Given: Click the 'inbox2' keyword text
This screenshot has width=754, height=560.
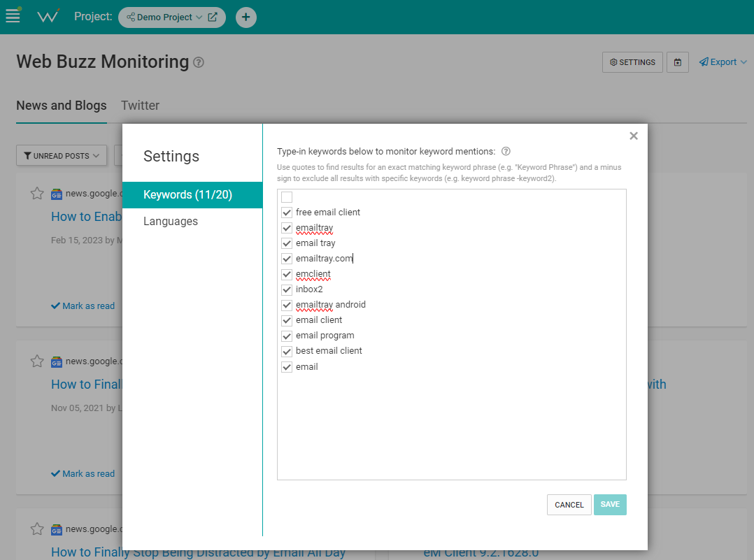Looking at the screenshot, I should pos(309,289).
